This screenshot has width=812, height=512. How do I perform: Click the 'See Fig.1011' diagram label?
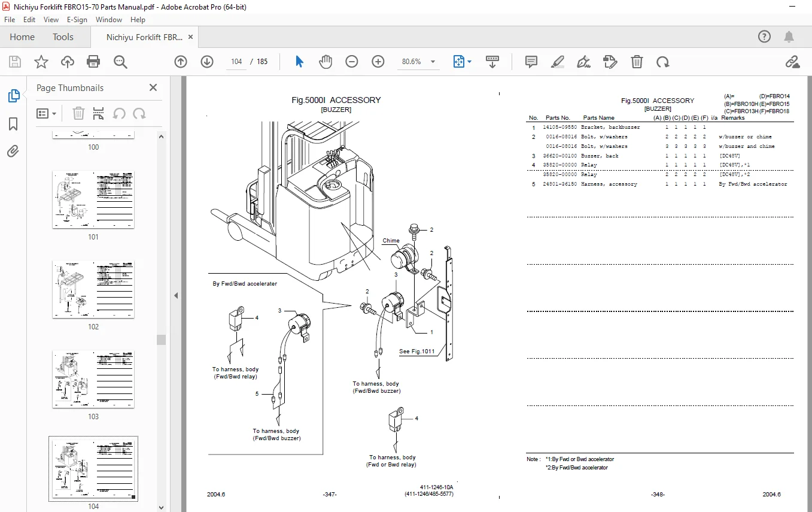click(417, 352)
